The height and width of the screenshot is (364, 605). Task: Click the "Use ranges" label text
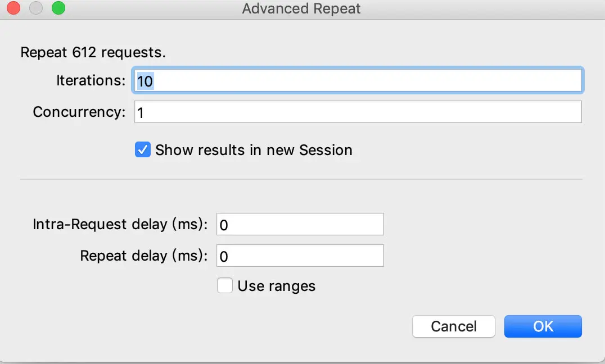276,286
